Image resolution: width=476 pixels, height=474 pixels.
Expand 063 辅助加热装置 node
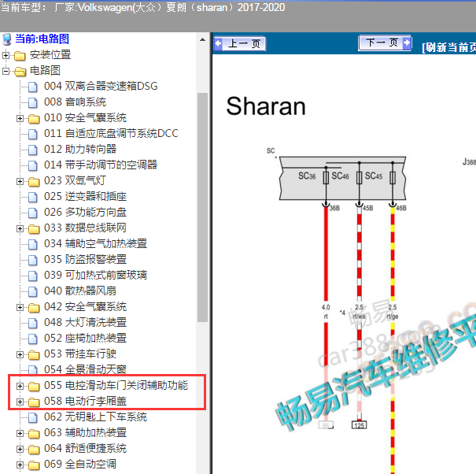[x=20, y=433]
